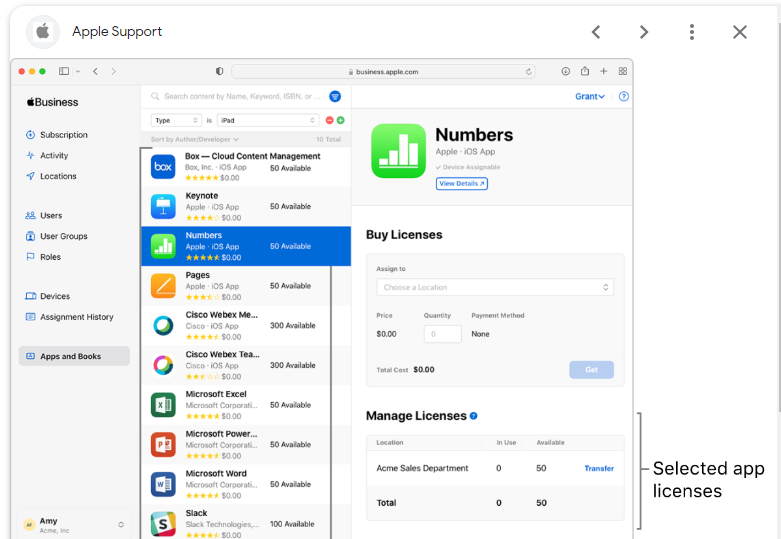Image resolution: width=781 pixels, height=539 pixels.
Task: Select the Numbers app row
Action: (x=246, y=246)
